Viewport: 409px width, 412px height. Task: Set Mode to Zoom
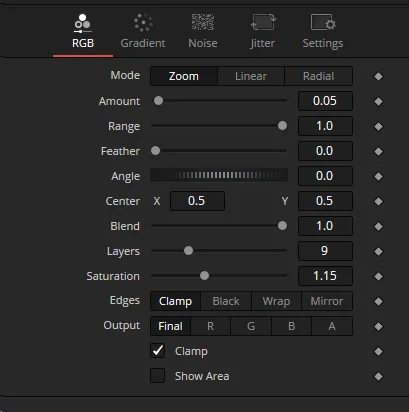coord(184,76)
